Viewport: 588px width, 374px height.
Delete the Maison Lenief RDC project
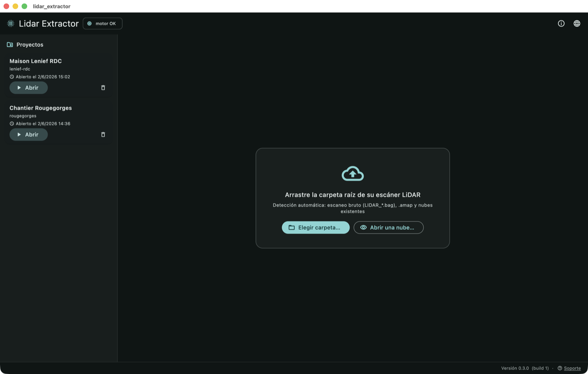[x=103, y=88]
